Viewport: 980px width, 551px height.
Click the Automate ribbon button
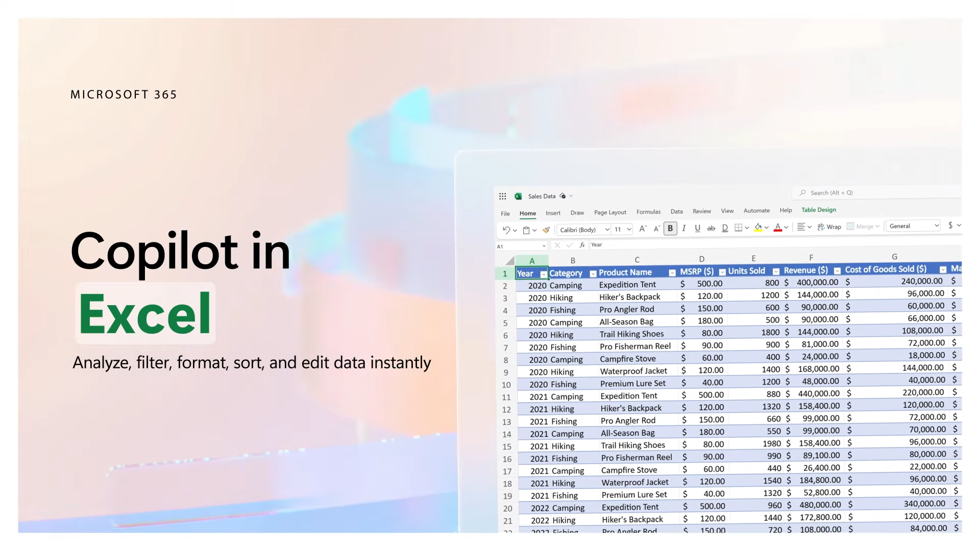click(756, 210)
